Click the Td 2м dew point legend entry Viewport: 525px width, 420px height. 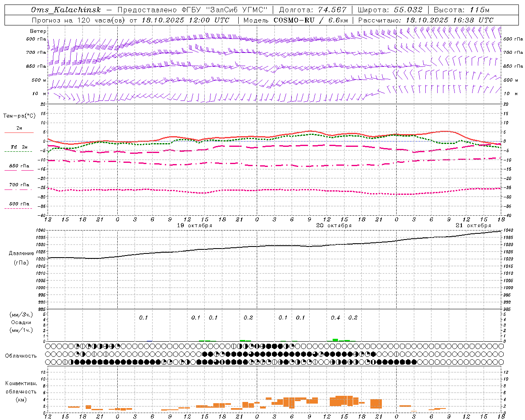coord(19,147)
